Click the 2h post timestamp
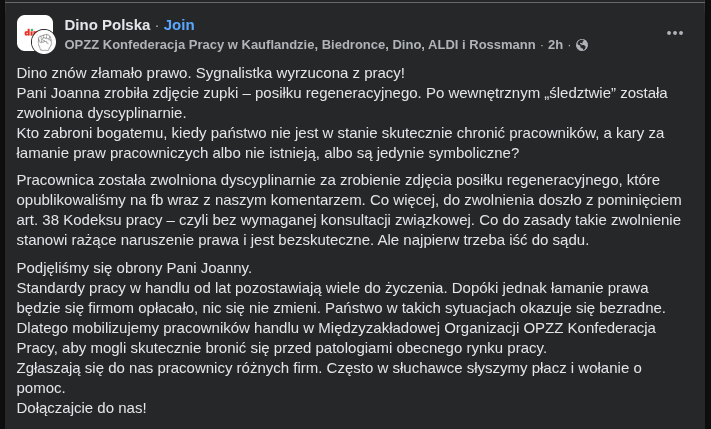 [555, 45]
